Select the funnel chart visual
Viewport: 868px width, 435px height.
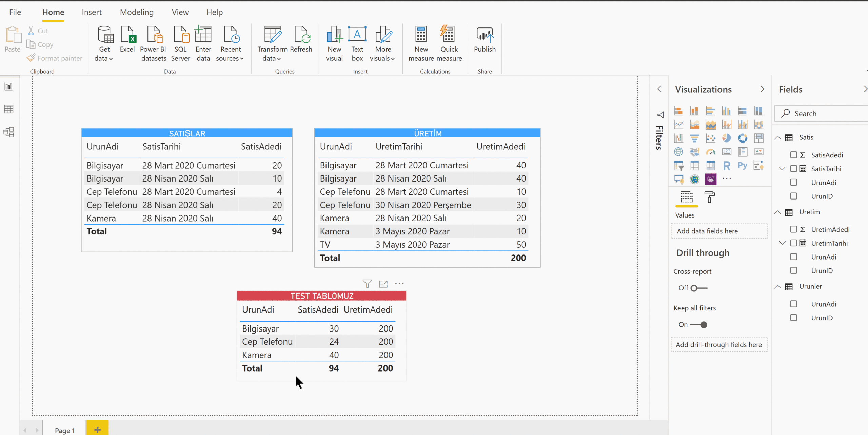click(x=694, y=138)
